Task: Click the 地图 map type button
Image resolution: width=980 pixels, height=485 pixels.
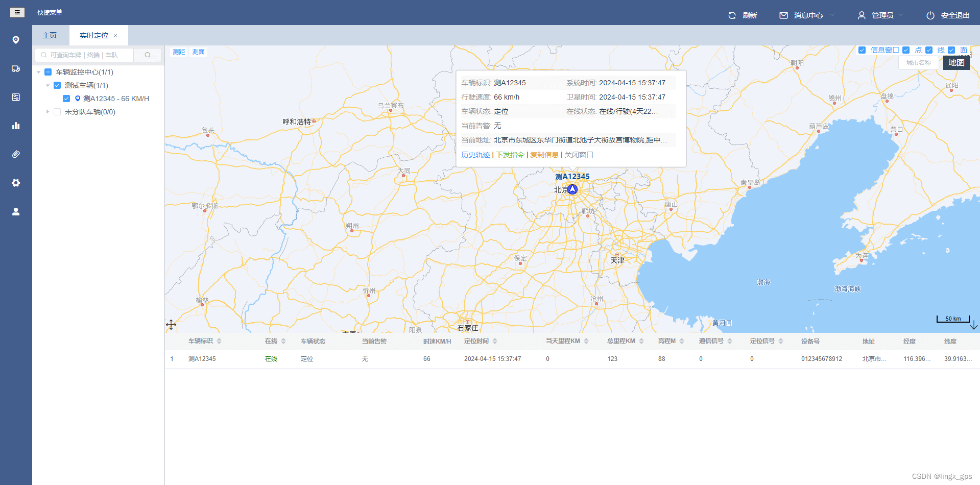Action: 956,63
